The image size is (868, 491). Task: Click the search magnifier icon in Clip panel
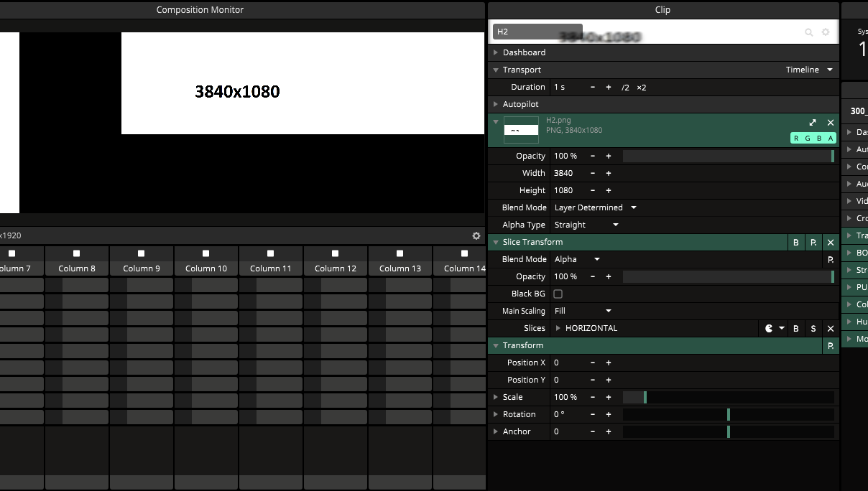pos(808,32)
